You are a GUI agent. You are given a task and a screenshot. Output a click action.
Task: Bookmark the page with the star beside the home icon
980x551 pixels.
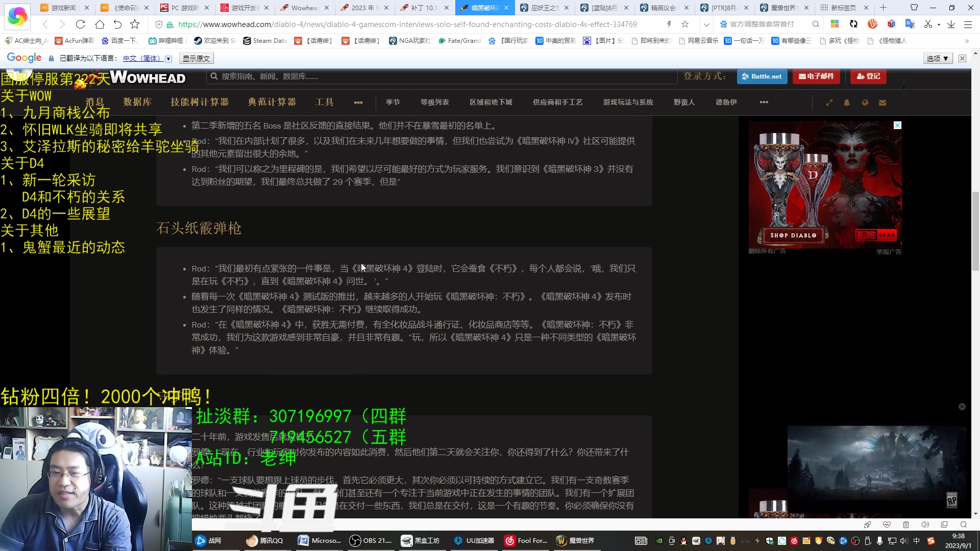tap(135, 24)
